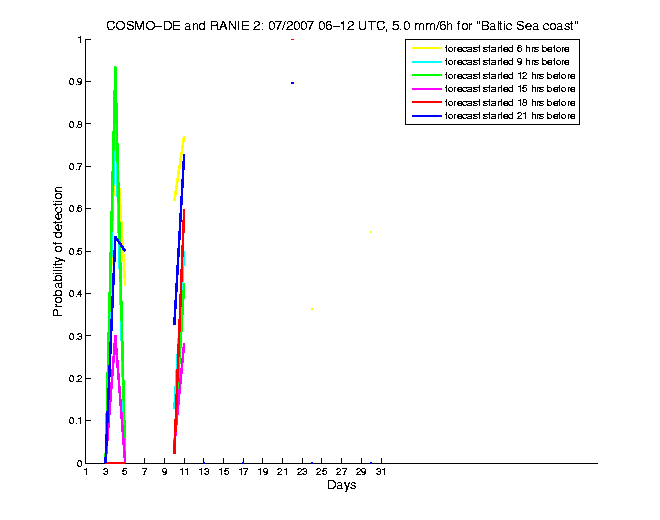Viewport: 660px width, 520px height.
Task: Click the isolated yellow point near day 30
Action: coord(370,232)
